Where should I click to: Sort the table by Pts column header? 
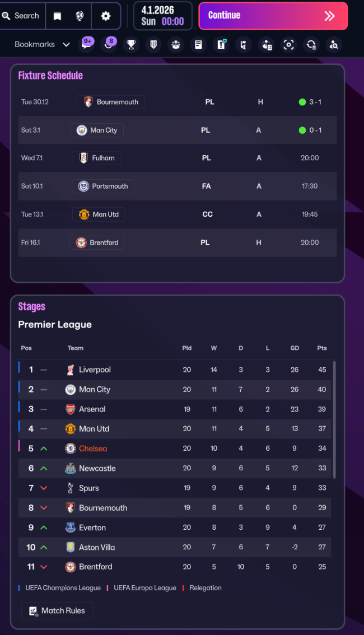tap(321, 348)
